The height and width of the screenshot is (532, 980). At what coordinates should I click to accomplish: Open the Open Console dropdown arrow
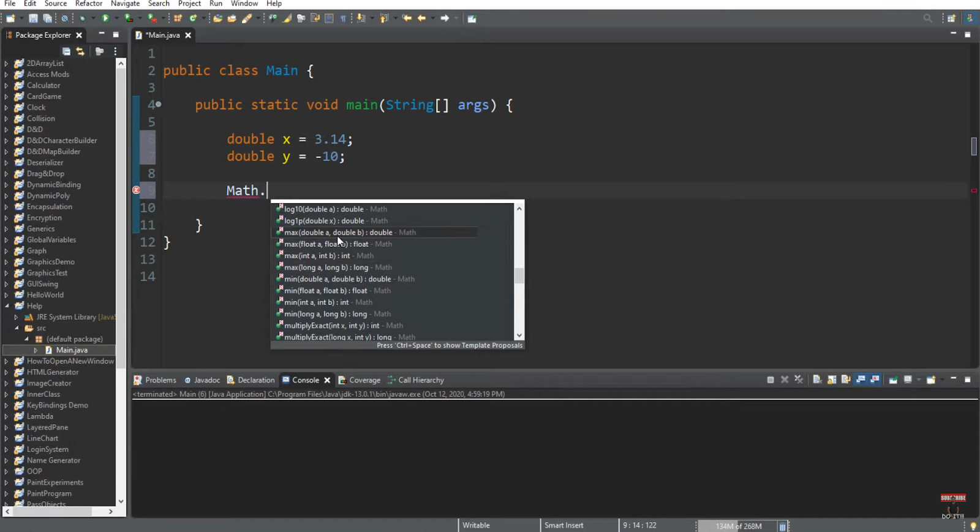tap(942, 380)
